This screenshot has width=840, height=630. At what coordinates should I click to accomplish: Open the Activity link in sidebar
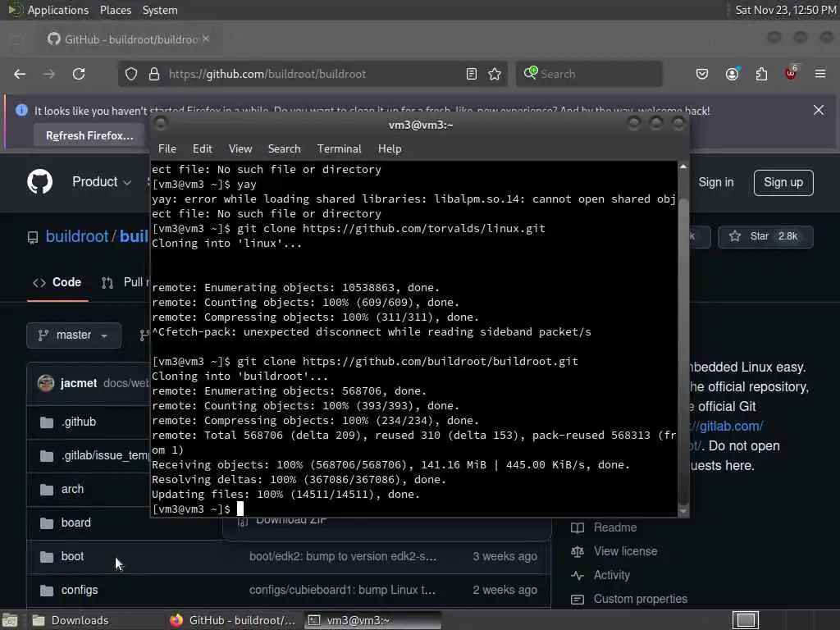pyautogui.click(x=611, y=575)
